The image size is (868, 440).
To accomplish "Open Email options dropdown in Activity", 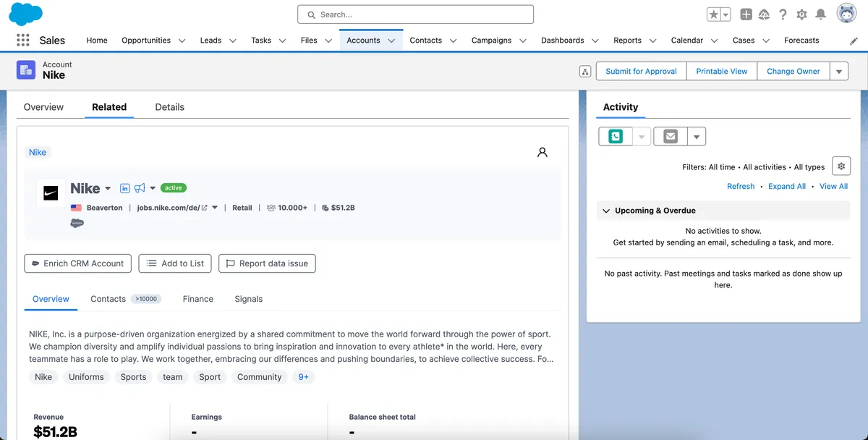I will pyautogui.click(x=697, y=136).
